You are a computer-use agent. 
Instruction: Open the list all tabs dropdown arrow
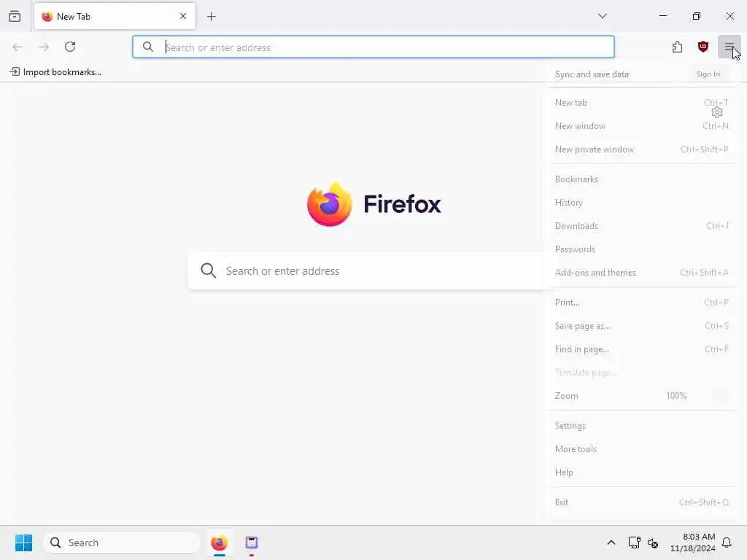[603, 16]
